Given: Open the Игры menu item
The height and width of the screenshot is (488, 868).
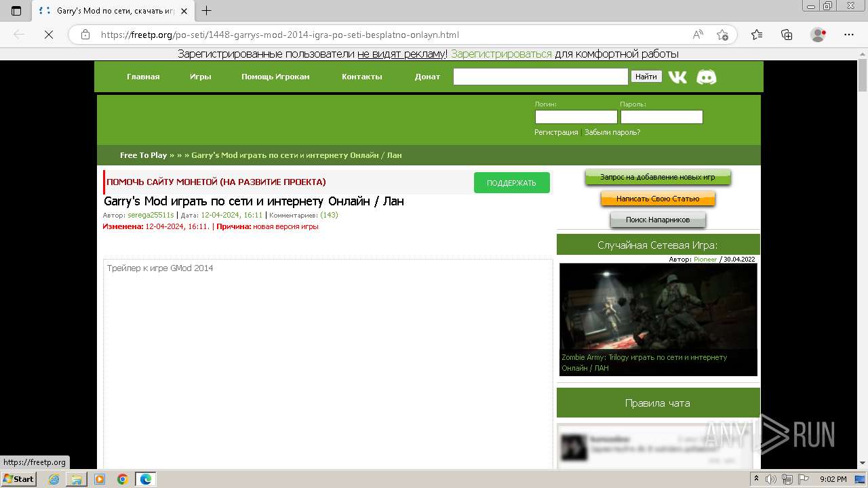Looking at the screenshot, I should pos(201,77).
